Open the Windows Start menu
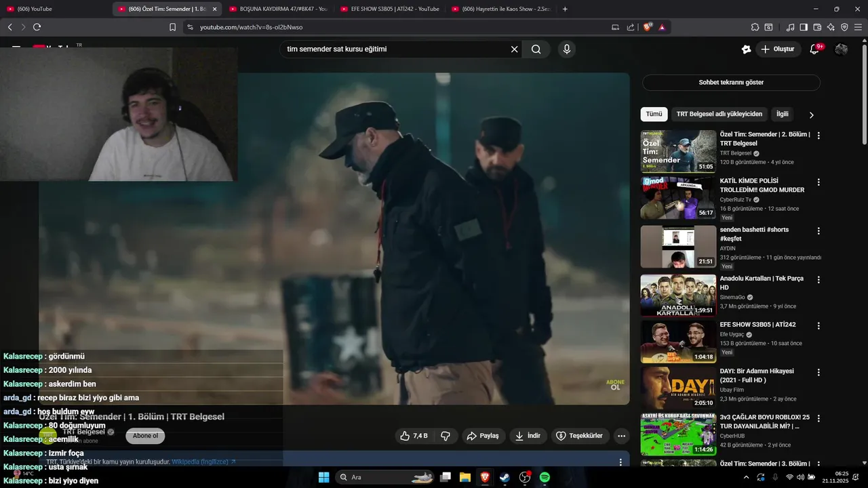Screen dimensions: 868x488 pyautogui.click(x=323, y=477)
